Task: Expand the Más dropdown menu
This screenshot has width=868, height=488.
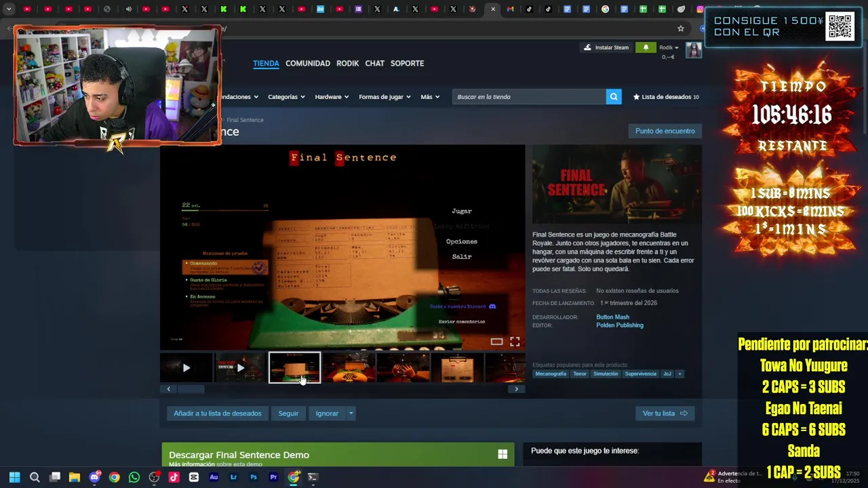Action: (430, 97)
